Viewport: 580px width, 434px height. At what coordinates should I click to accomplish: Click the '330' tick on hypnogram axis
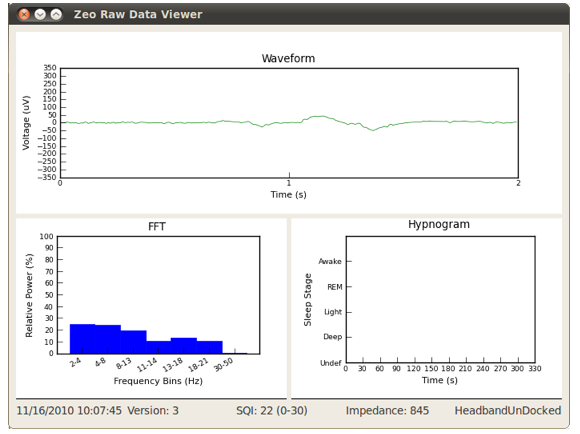tap(535, 369)
